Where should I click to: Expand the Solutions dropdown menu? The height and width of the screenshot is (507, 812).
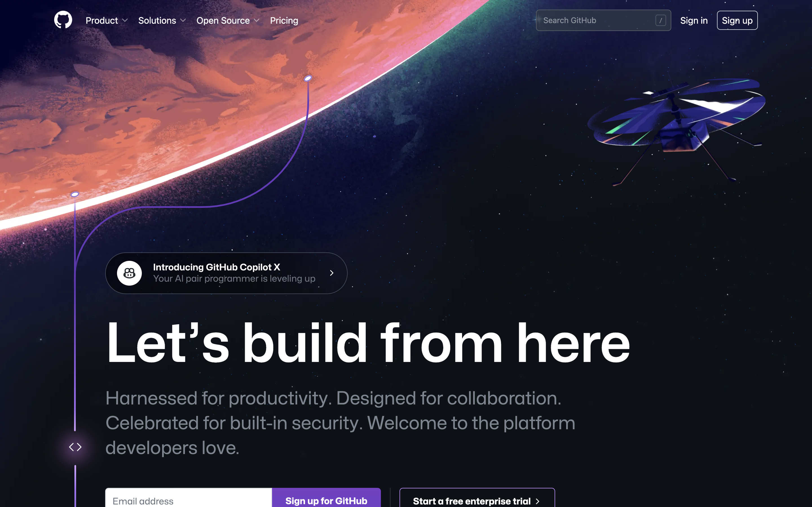pyautogui.click(x=162, y=21)
